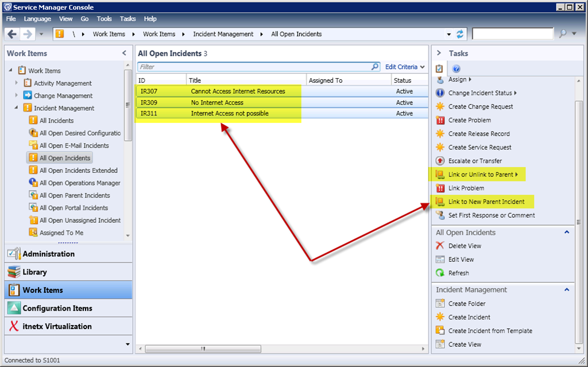Screen dimensions: 588x367
Task: Click the Refresh icon in the address bar
Action: point(460,34)
